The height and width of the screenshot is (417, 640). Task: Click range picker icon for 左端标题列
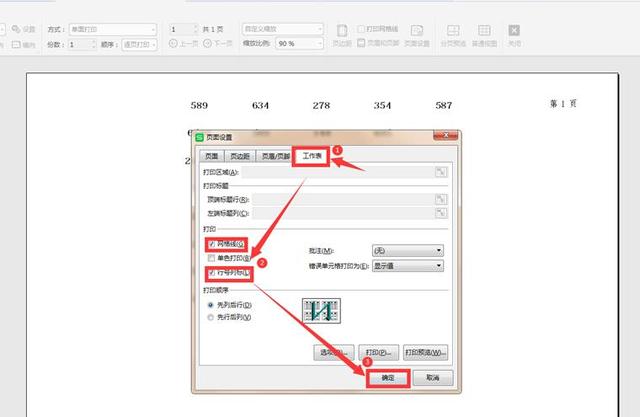(x=441, y=213)
